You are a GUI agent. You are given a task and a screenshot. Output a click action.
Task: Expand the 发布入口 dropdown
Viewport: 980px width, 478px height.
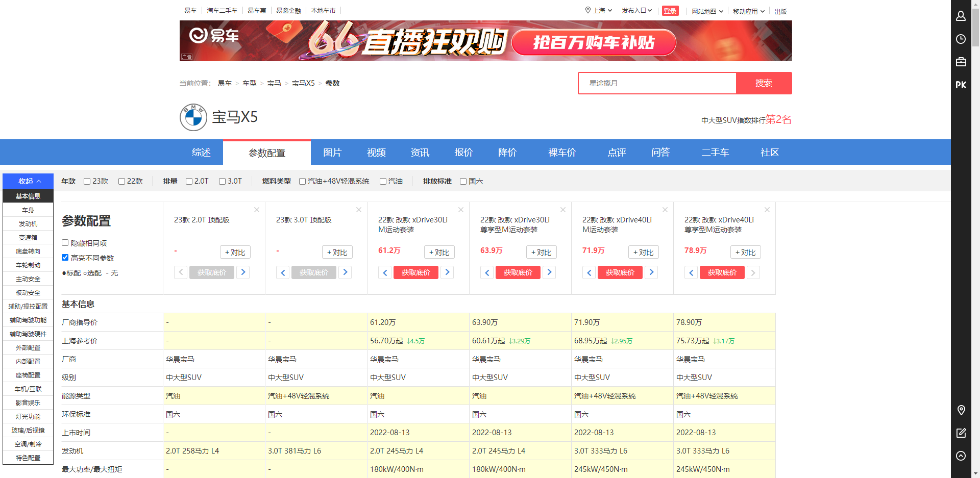[x=636, y=11]
